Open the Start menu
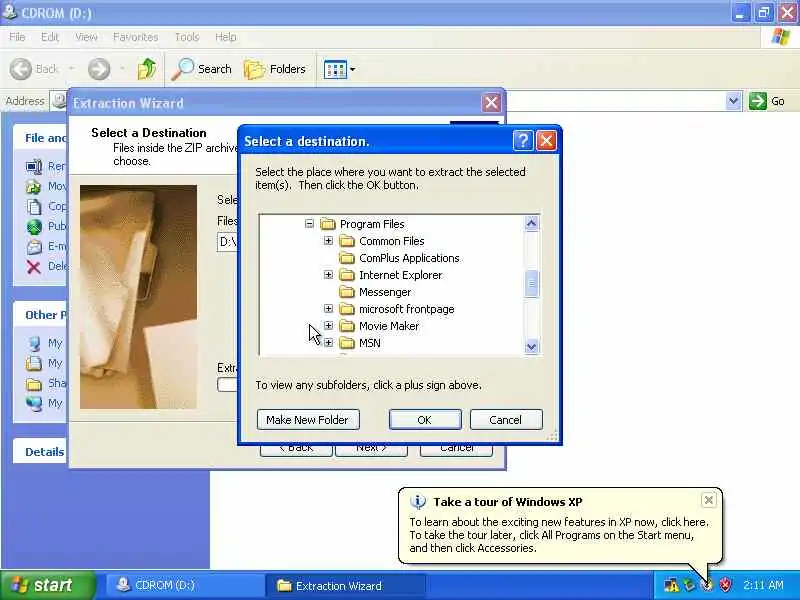 tap(48, 585)
